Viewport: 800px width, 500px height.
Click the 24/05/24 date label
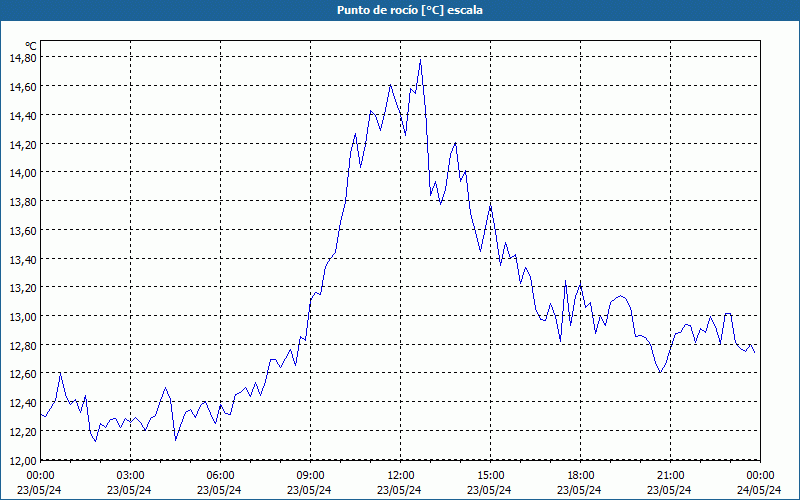(x=759, y=490)
